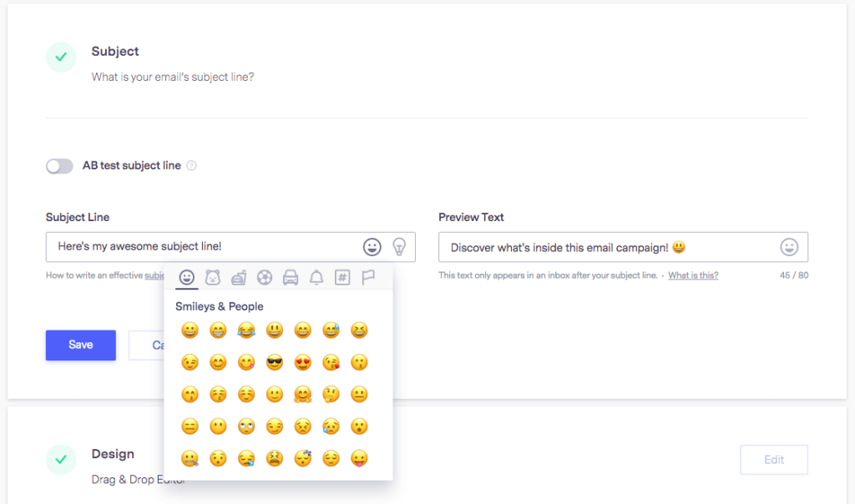Open the "What is this?" link
The width and height of the screenshot is (855, 504).
coord(693,275)
